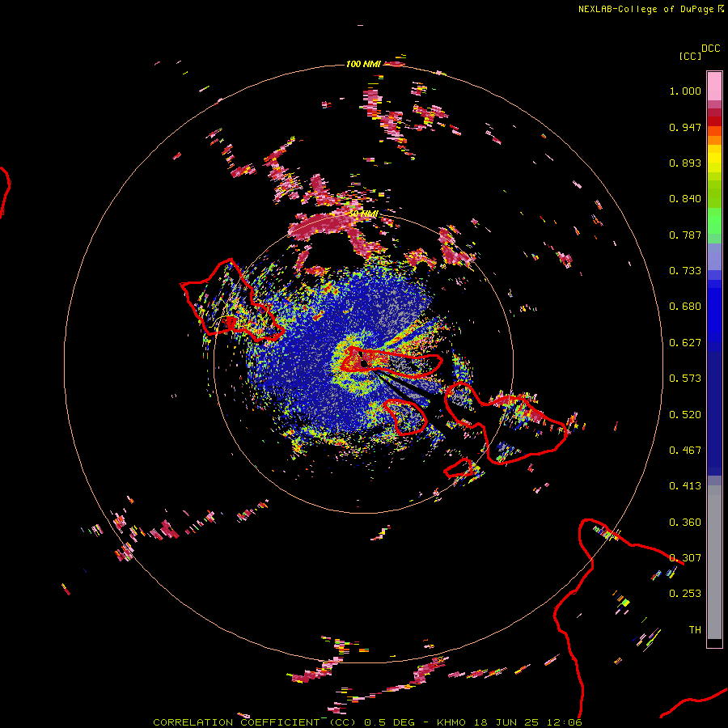Viewport: 728px width, 728px height.
Task: Select the 0.307 scale value
Action: 685,558
